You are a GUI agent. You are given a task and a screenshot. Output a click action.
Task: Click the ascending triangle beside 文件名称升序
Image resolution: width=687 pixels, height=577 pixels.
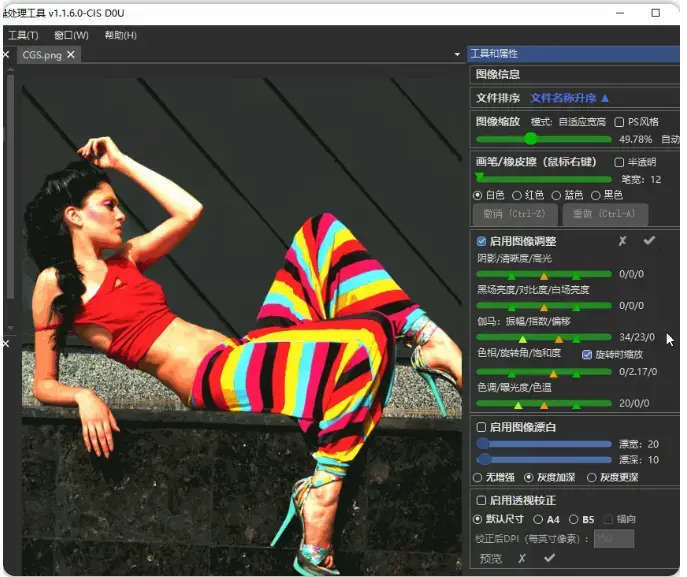click(x=604, y=98)
